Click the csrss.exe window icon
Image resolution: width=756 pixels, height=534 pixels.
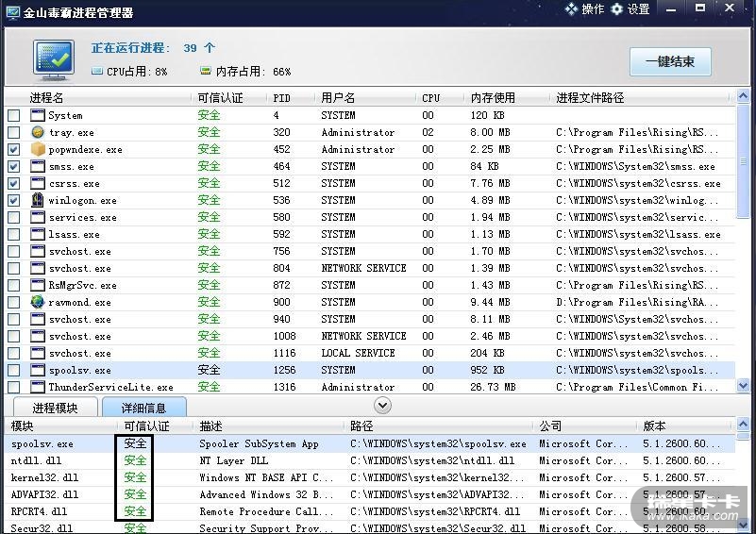(38, 183)
